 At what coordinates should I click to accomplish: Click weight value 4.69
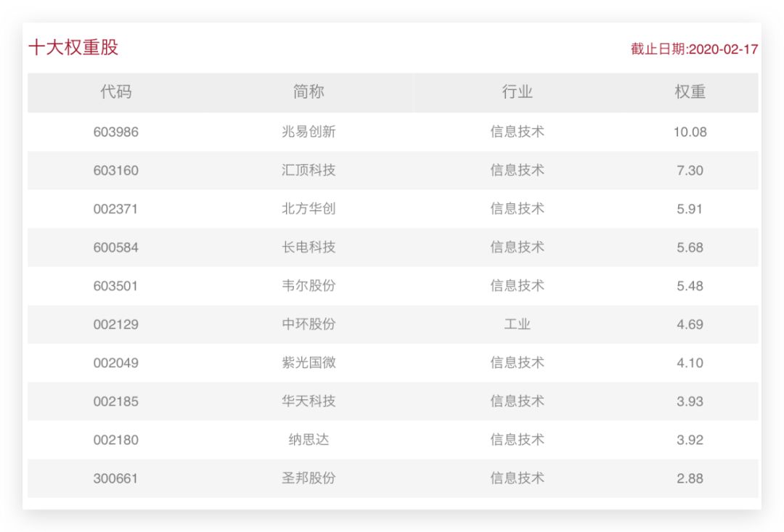point(690,324)
